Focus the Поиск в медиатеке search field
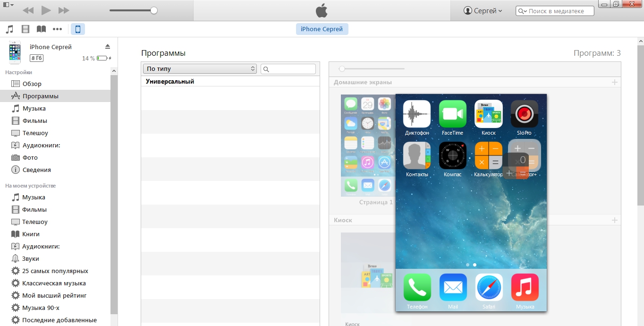Screen dimensions: 644x326 click(555, 11)
